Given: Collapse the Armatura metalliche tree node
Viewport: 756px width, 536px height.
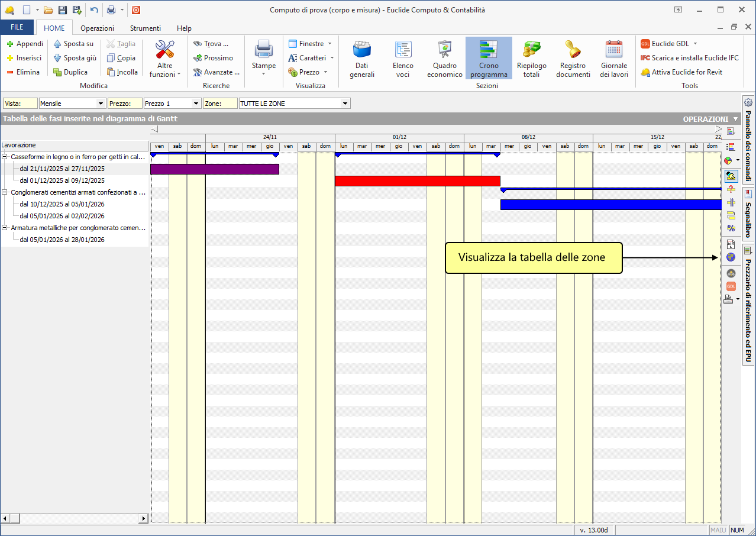Looking at the screenshot, I should click(5, 228).
